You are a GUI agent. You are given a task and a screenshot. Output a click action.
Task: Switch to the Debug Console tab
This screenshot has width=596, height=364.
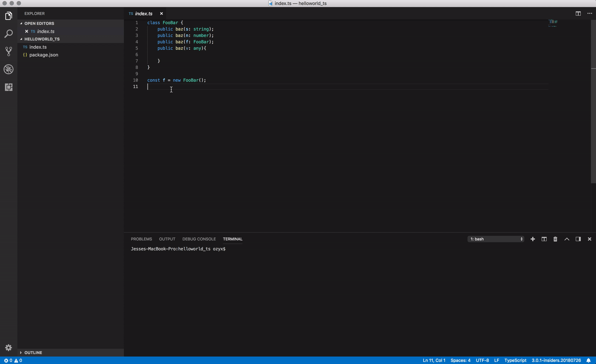(x=199, y=239)
